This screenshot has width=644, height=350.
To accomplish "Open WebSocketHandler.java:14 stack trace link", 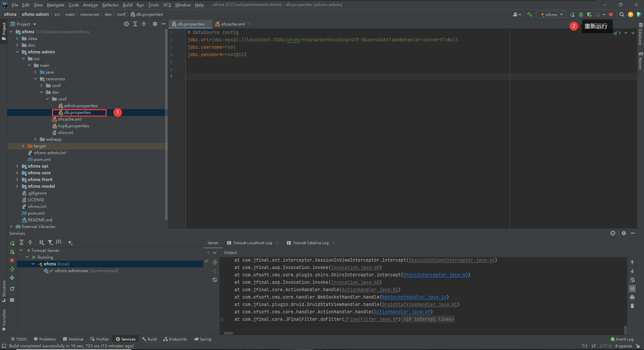I will point(414,297).
